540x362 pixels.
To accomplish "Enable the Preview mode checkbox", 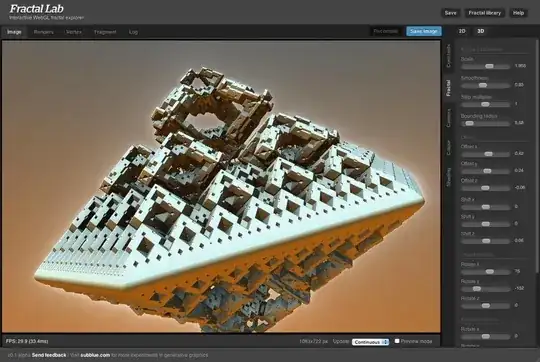I will click(x=397, y=341).
